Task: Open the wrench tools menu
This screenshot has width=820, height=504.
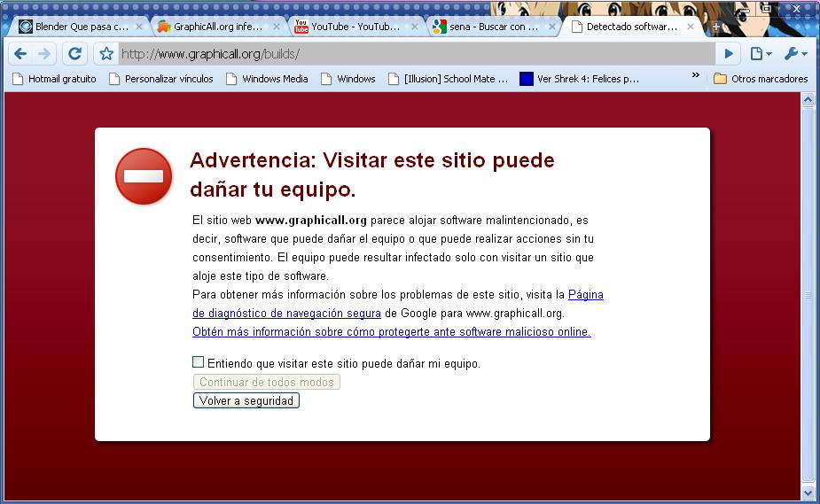Action: pos(795,53)
